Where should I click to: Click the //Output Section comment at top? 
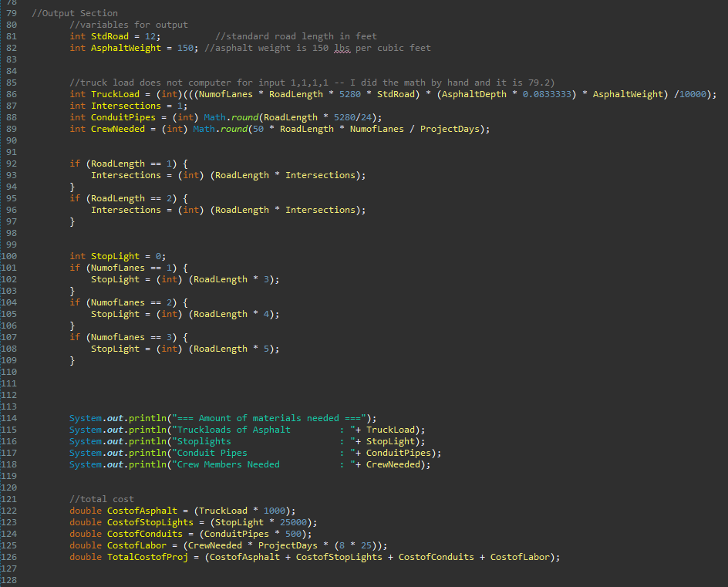[75, 13]
